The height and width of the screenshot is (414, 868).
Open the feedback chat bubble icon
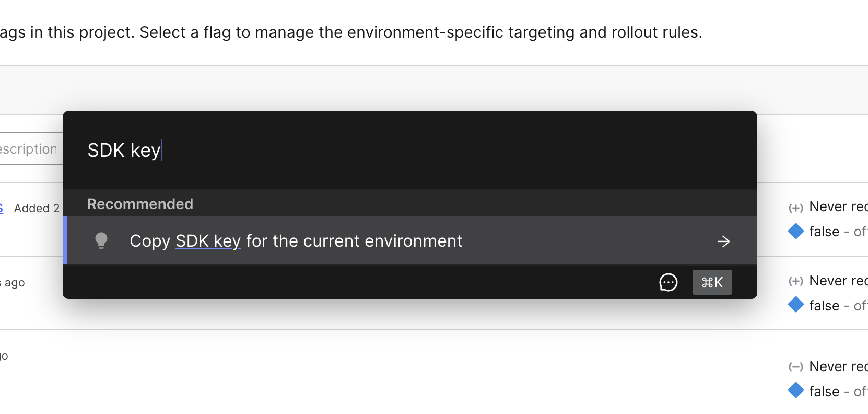point(668,282)
